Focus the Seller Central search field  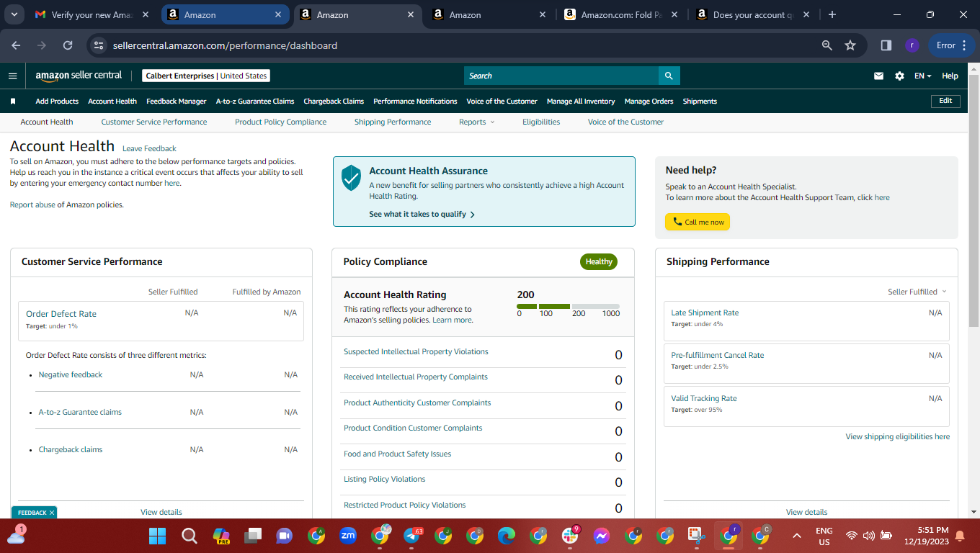[x=561, y=76]
